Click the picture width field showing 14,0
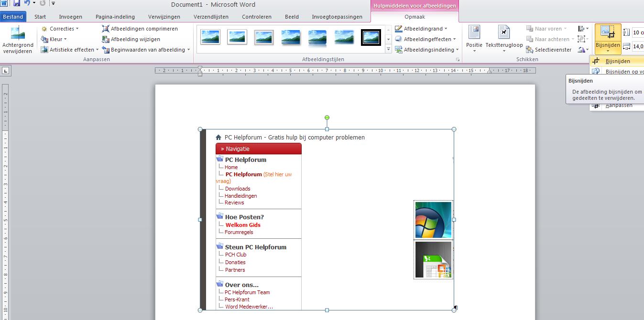 pyautogui.click(x=638, y=46)
